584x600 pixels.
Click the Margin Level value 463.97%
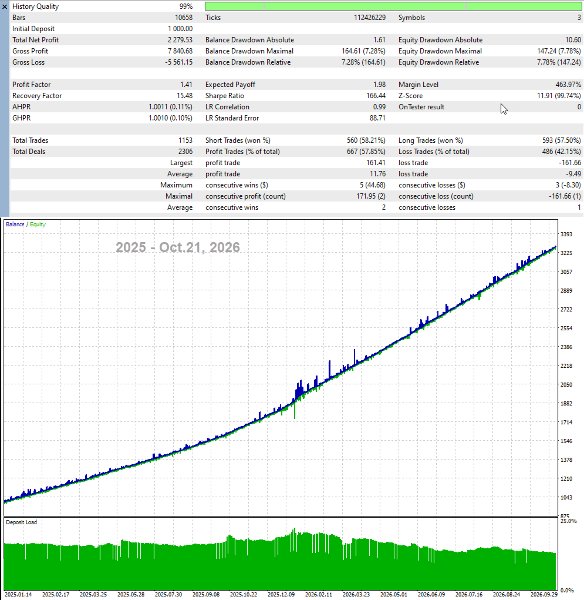568,85
